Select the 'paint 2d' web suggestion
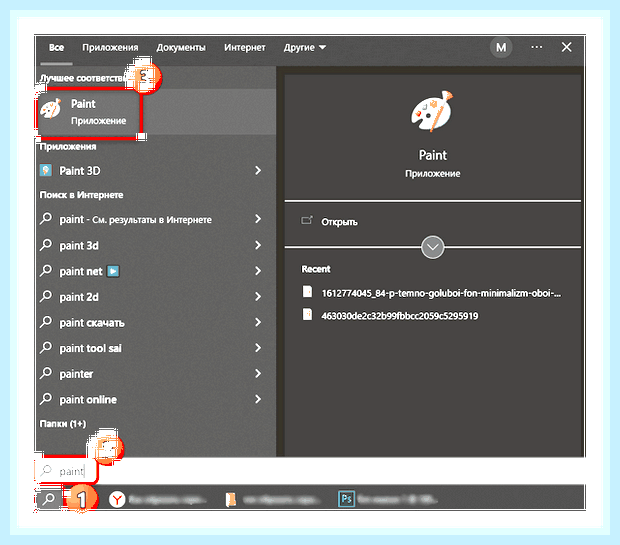The image size is (620, 545). [x=79, y=297]
